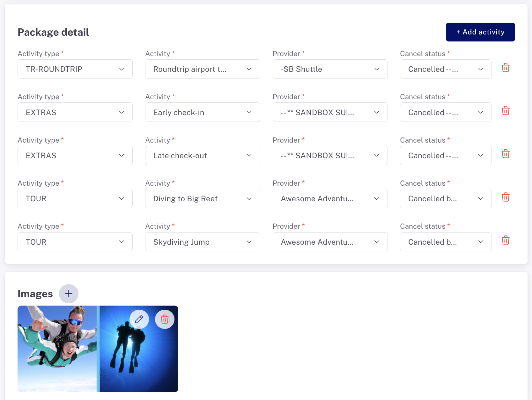
Task: Remove the Late check-out activity row
Action: pyautogui.click(x=506, y=154)
